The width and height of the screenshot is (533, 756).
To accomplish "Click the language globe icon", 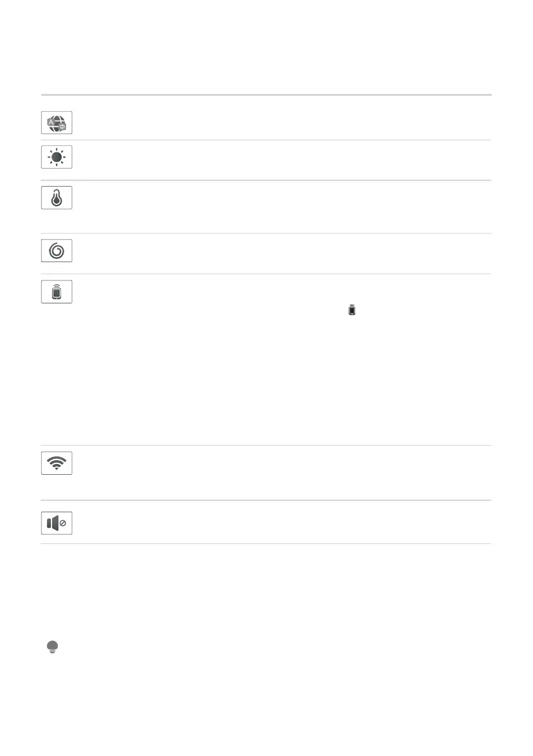I will coord(57,121).
